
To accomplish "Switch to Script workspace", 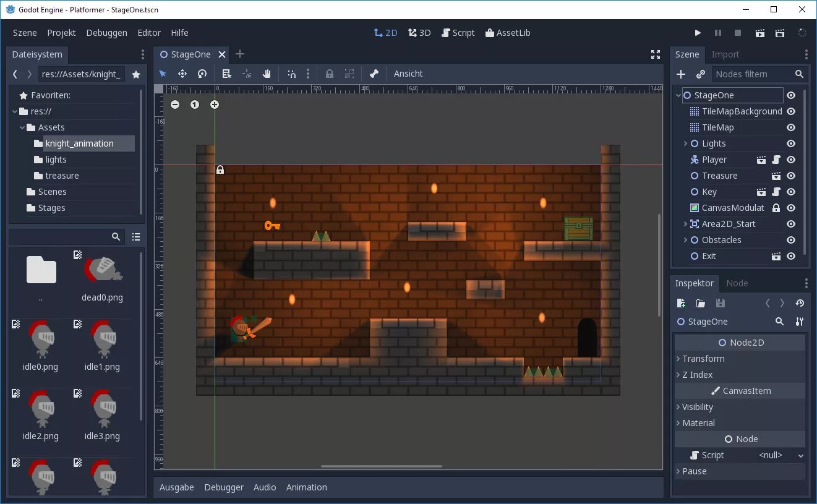I will (x=458, y=33).
